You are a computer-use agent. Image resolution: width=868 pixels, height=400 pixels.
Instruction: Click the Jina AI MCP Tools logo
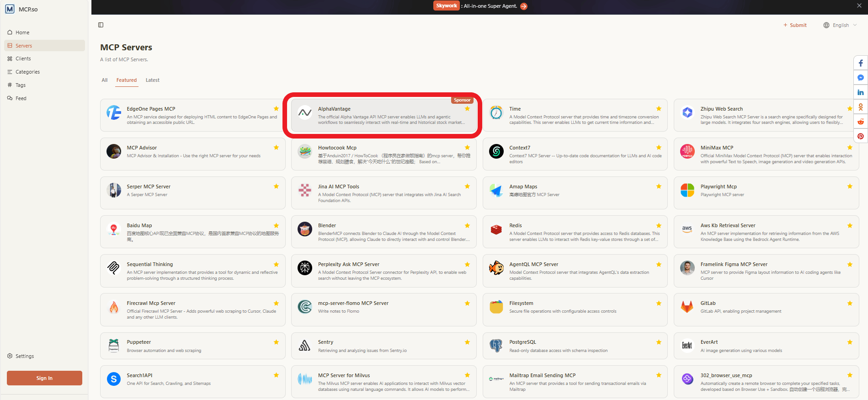pos(305,190)
